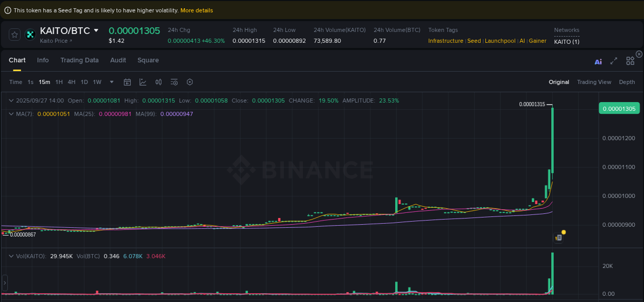Viewport: 644px width, 302px height.
Task: Expand the chart to fullscreen
Action: tap(614, 61)
